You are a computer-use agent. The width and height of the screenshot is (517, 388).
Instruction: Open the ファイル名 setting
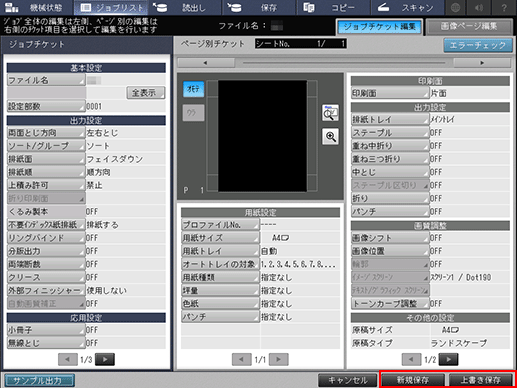(x=46, y=80)
